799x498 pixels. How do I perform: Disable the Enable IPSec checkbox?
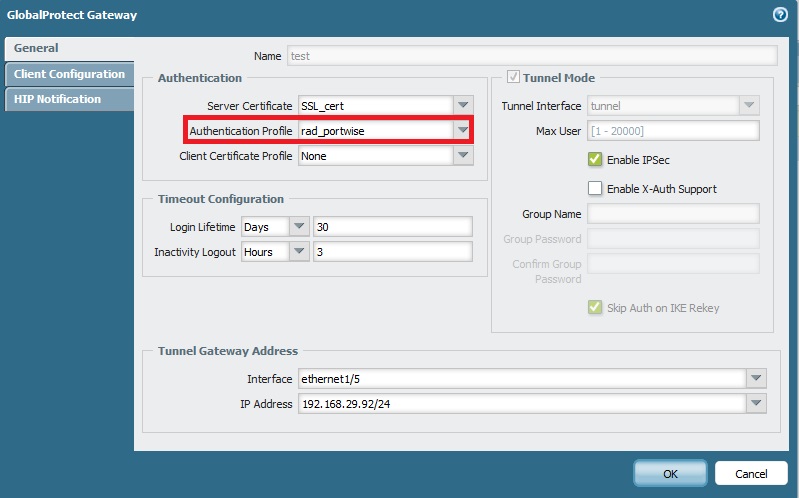pos(595,160)
